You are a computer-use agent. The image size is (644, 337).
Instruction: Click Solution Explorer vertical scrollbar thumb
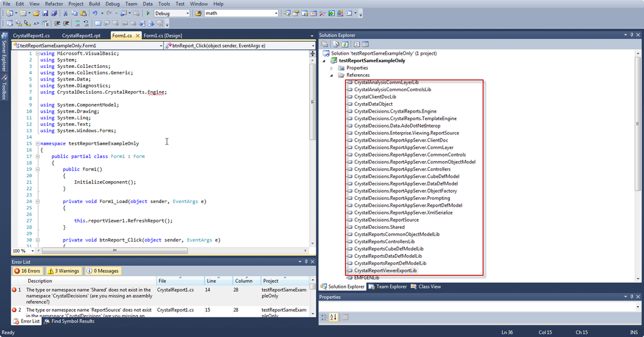point(638,123)
